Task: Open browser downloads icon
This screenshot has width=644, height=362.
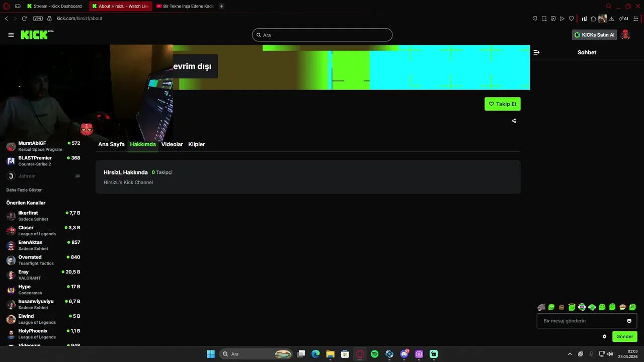Action: [x=611, y=19]
